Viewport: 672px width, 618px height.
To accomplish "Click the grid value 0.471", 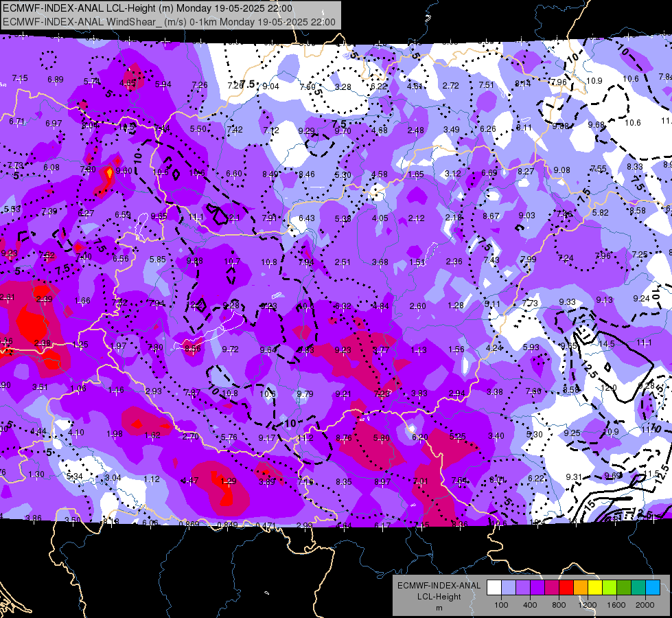I will (265, 525).
